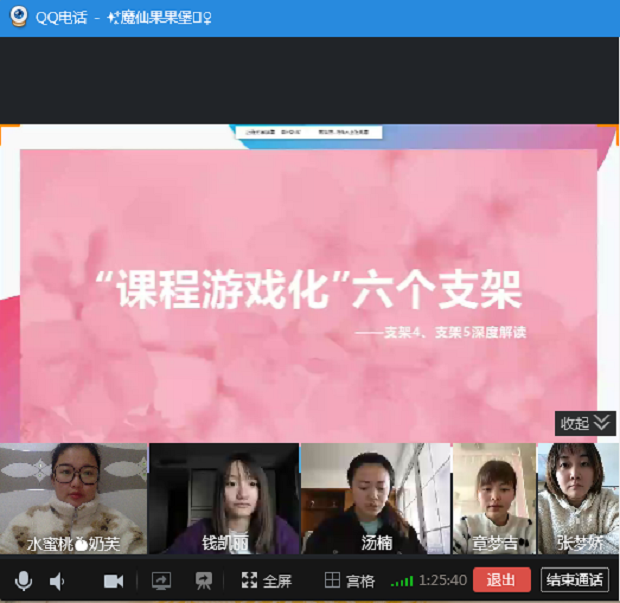Select the 汤楠 video thumbnail
620x603 pixels.
point(375,498)
